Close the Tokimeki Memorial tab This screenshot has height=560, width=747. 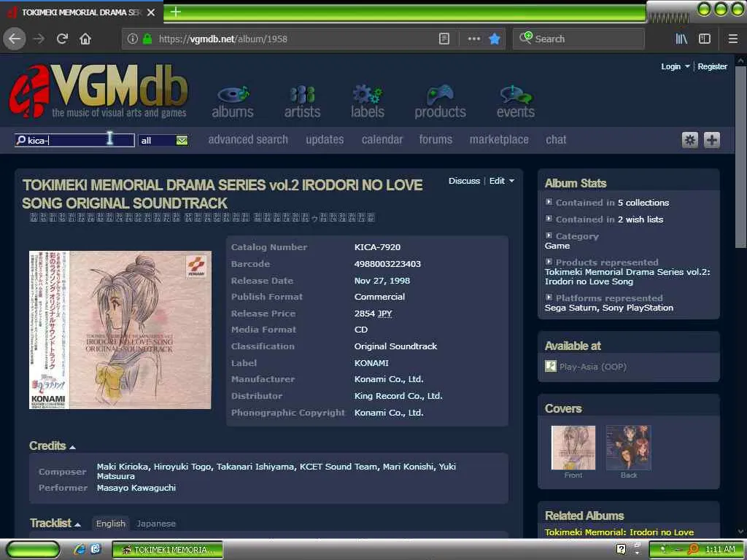pyautogui.click(x=151, y=12)
